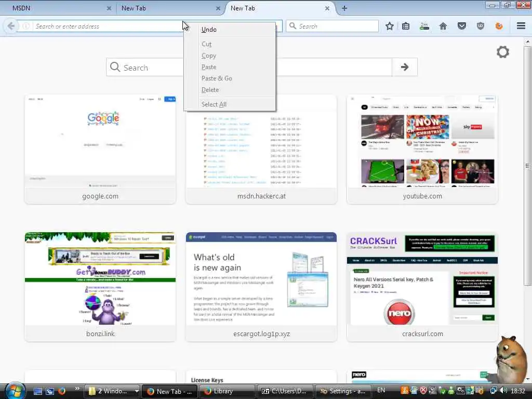
Task: Close the MSDN tab
Action: click(x=109, y=8)
